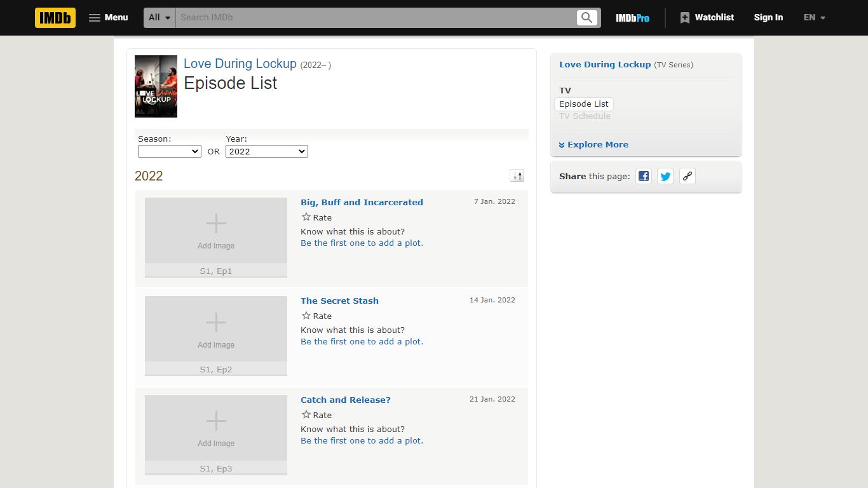The height and width of the screenshot is (488, 868).
Task: Add a plot for Catch and Release?
Action: pyautogui.click(x=362, y=440)
